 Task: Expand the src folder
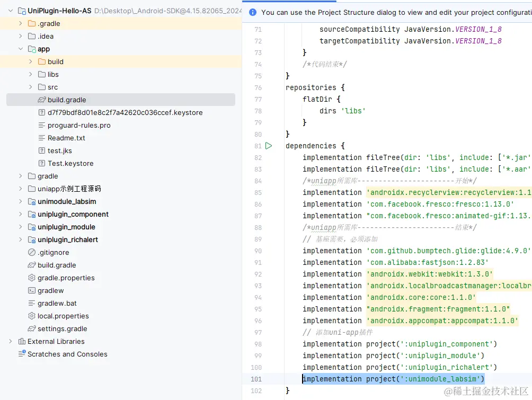point(31,87)
